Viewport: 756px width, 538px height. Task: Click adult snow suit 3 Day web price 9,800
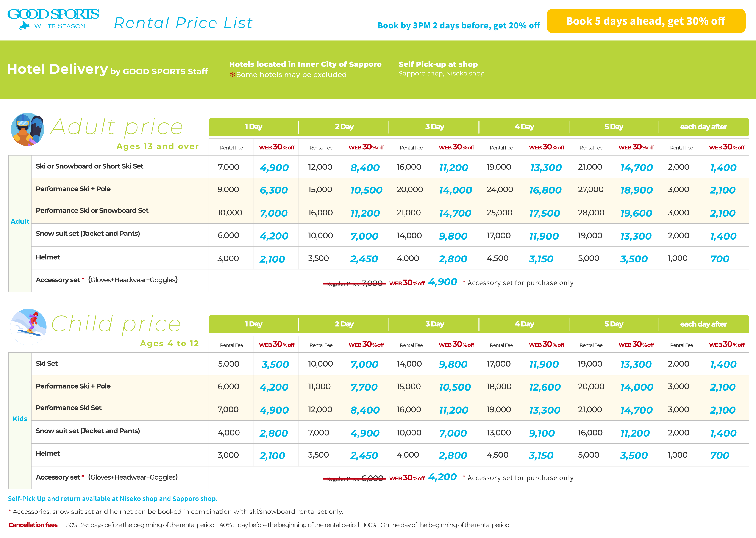(x=453, y=237)
